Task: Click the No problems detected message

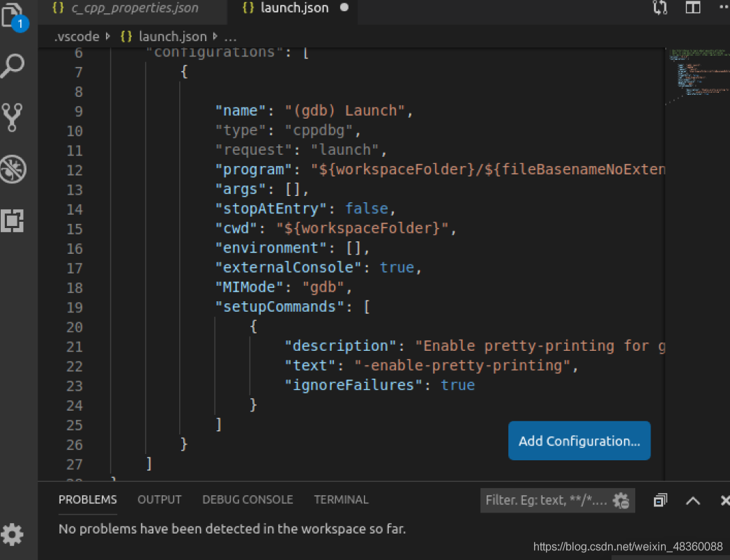Action: pyautogui.click(x=232, y=529)
